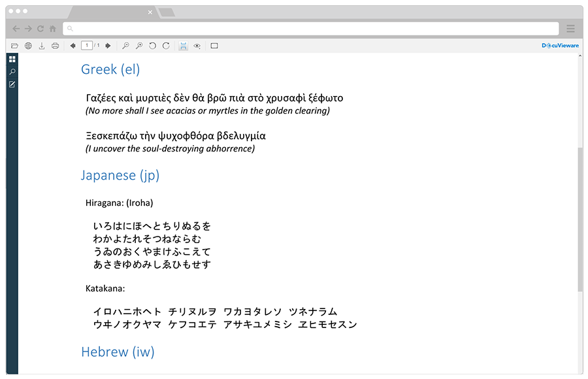The height and width of the screenshot is (379, 588).
Task: Click the katakana line starting 'ウヰノオクヤマ'
Action: tap(225, 325)
